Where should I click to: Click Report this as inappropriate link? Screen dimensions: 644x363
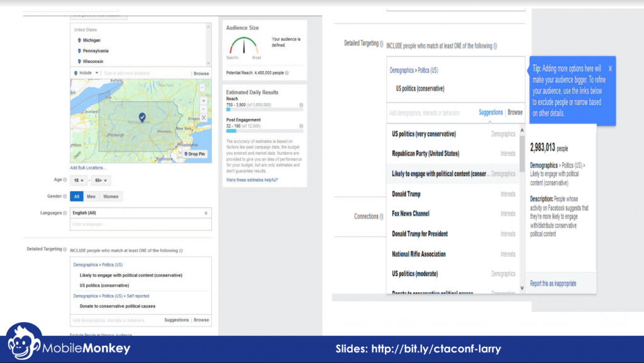(553, 283)
